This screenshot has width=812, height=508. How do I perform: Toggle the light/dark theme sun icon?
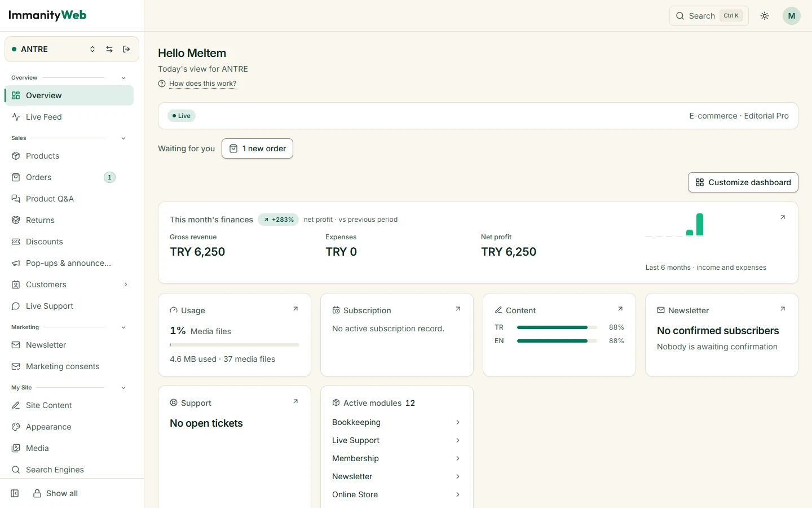(x=765, y=16)
